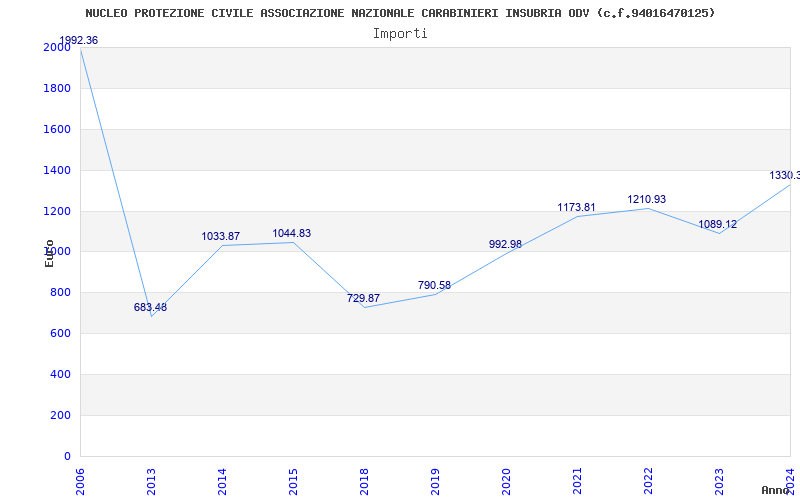Select year 2023 on the x-axis
The width and height of the screenshot is (800, 500).
pyautogui.click(x=719, y=480)
